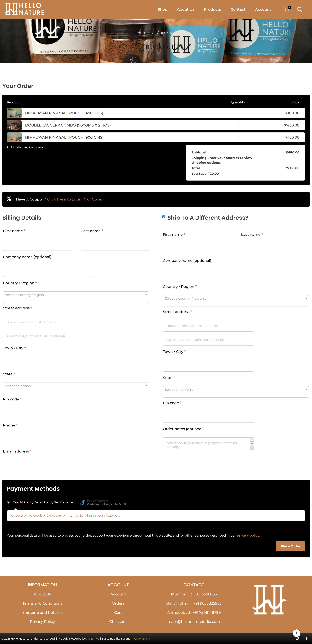312x644 pixels.
Task: Go to About Us in navigation
Action: click(x=185, y=9)
